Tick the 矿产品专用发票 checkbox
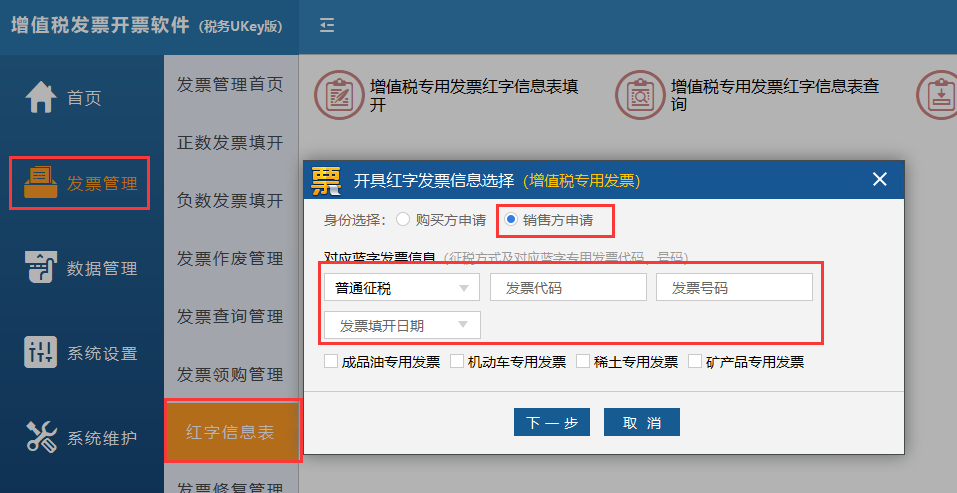The image size is (957, 493). coord(695,362)
